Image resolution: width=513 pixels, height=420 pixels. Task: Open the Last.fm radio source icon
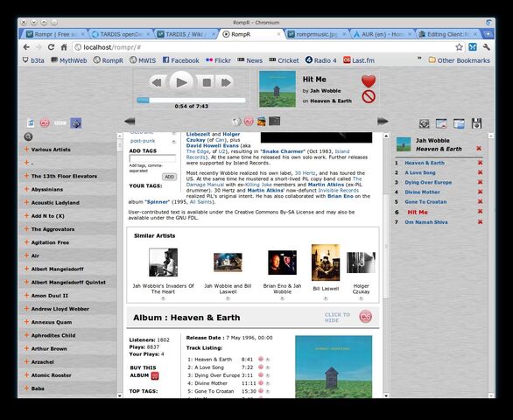(x=45, y=123)
